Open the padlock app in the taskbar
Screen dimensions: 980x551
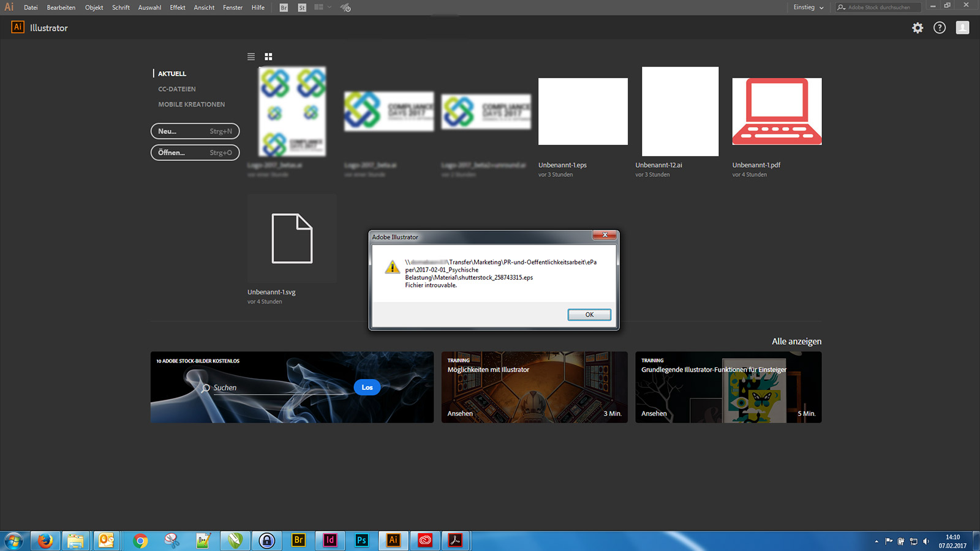[x=266, y=541]
